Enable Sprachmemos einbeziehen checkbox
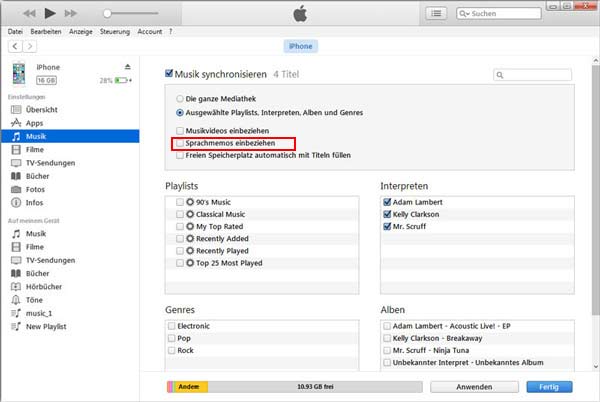Screen dimensions: 600x402 click(x=180, y=143)
